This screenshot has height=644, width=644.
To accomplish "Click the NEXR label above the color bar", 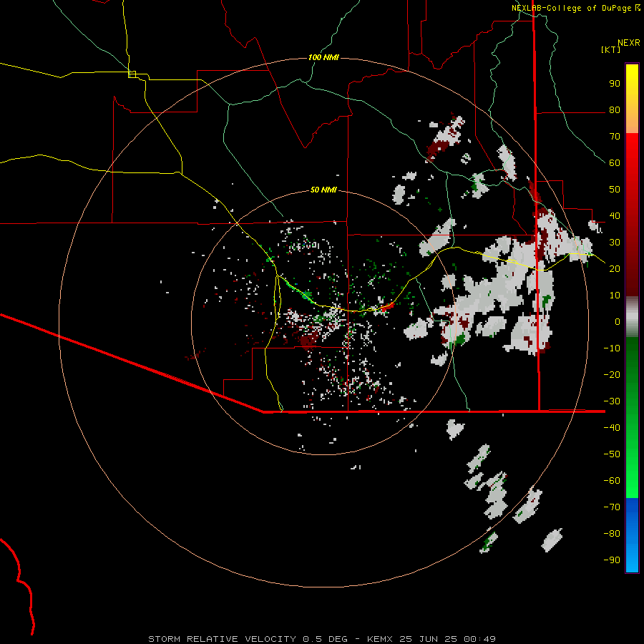I will click(629, 42).
